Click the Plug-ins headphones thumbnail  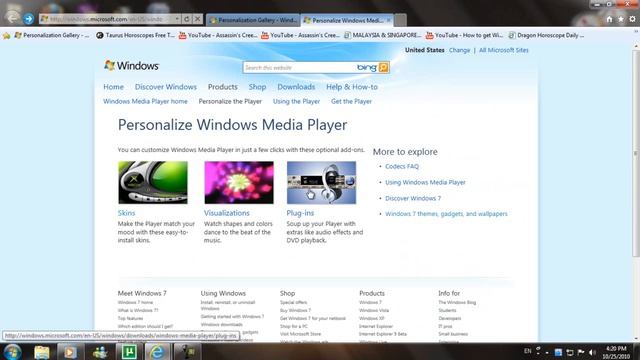[x=321, y=182]
